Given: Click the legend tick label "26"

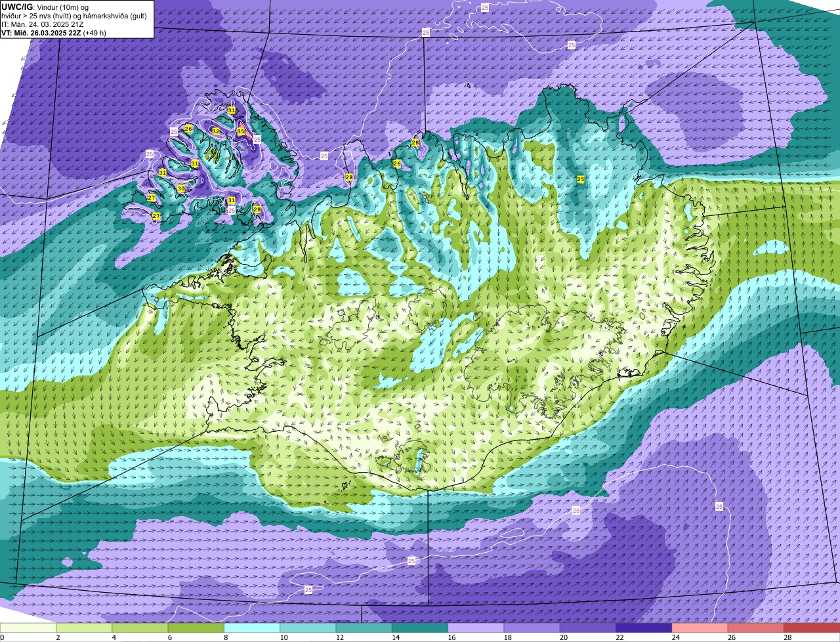Looking at the screenshot, I should (x=732, y=637).
